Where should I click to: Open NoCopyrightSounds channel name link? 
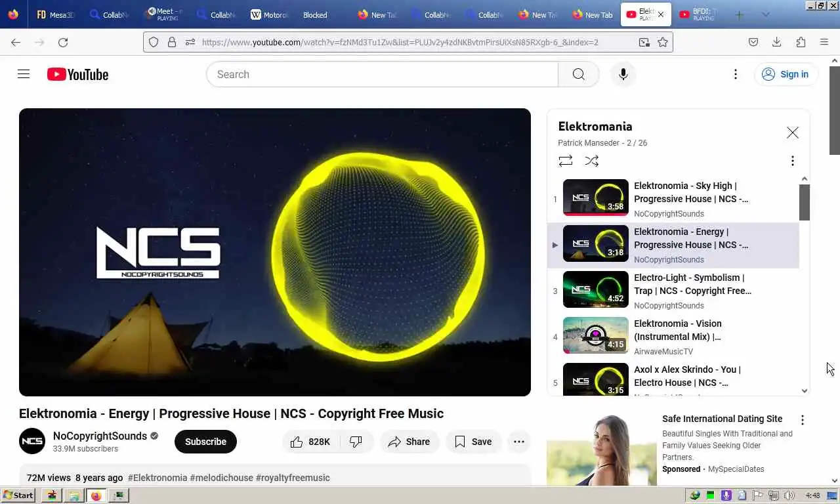point(100,436)
